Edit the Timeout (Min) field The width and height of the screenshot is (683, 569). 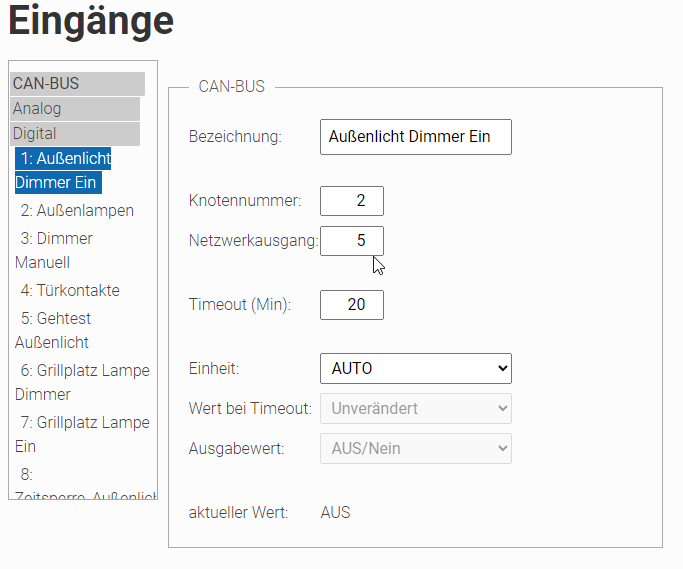[351, 305]
